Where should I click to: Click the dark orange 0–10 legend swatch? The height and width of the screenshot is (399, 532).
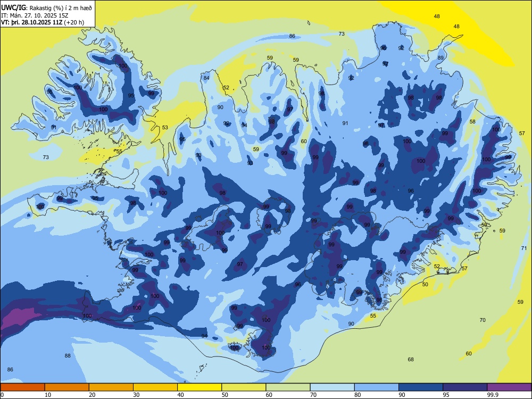pyautogui.click(x=22, y=387)
